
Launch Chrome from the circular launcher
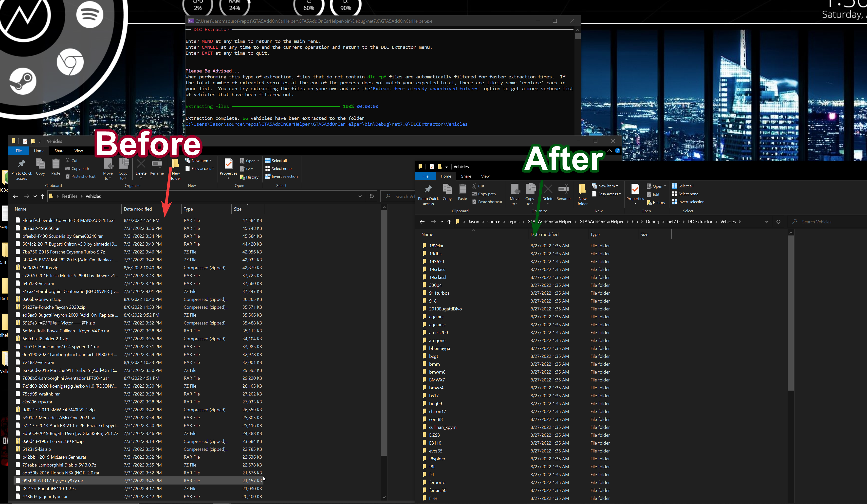[x=70, y=62]
